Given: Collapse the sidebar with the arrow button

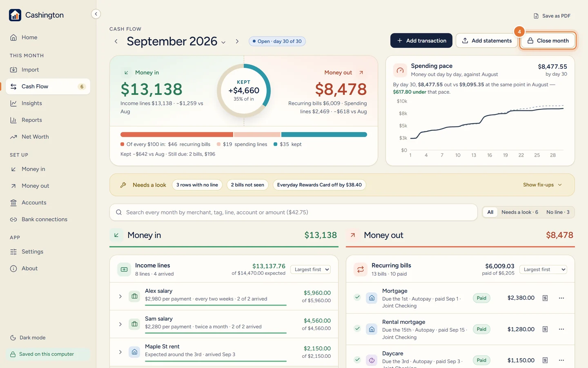Looking at the screenshot, I should pyautogui.click(x=96, y=14).
